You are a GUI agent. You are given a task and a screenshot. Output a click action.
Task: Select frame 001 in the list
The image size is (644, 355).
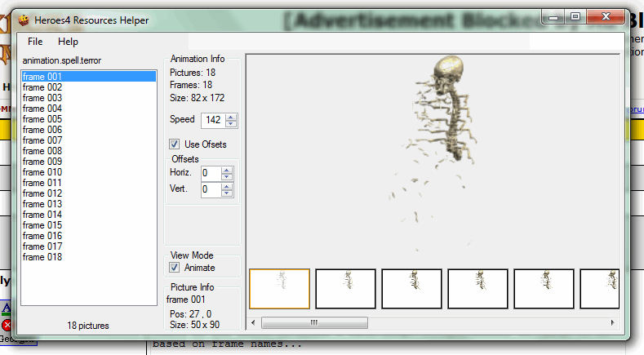tap(89, 77)
